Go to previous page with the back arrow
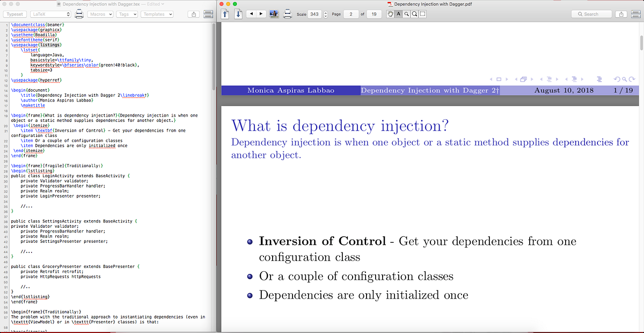644x333 pixels. [252, 14]
